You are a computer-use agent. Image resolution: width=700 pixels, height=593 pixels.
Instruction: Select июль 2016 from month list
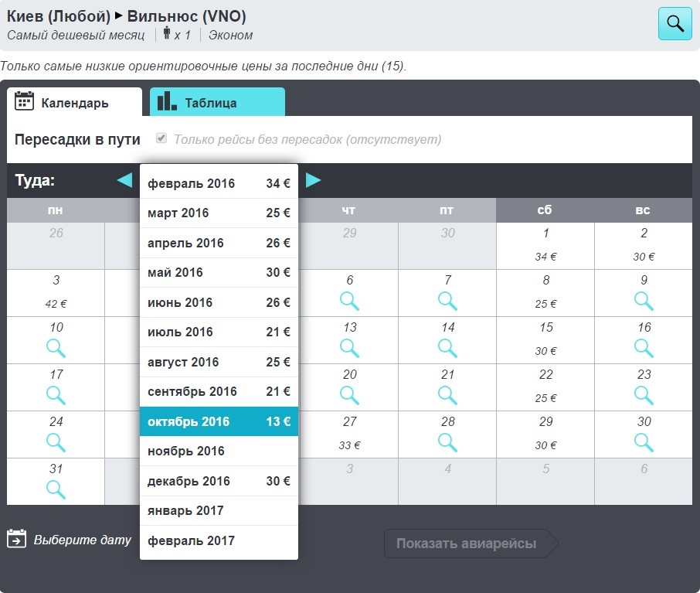(219, 332)
